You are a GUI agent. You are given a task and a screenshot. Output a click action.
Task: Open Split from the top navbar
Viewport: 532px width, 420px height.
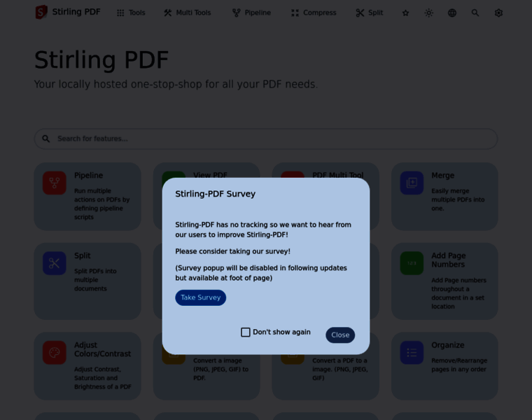click(370, 13)
